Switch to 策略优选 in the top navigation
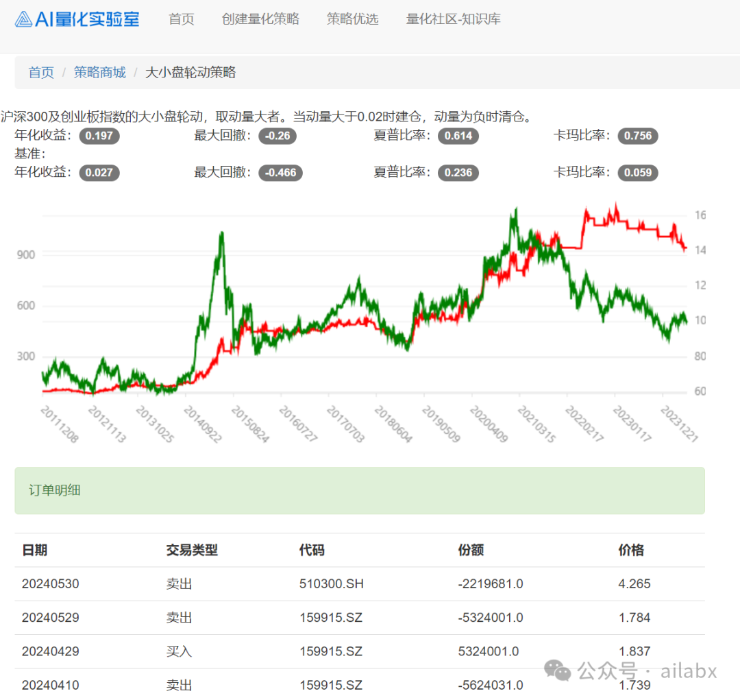 (352, 19)
